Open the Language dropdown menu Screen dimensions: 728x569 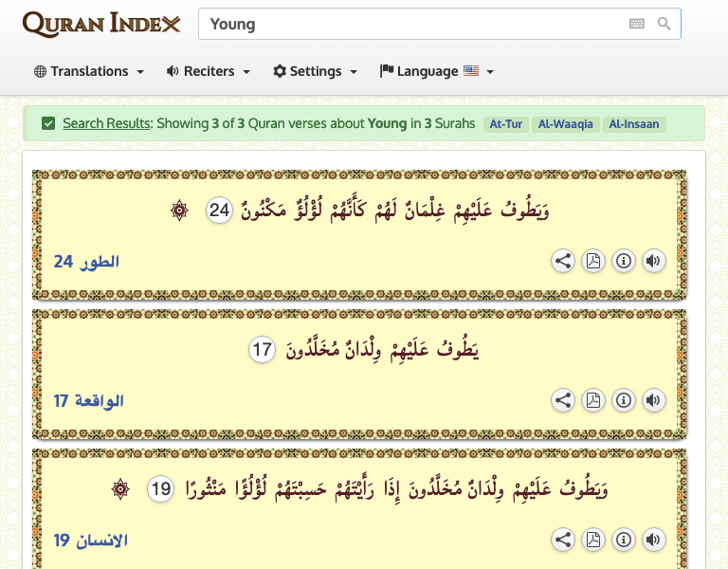click(x=437, y=71)
